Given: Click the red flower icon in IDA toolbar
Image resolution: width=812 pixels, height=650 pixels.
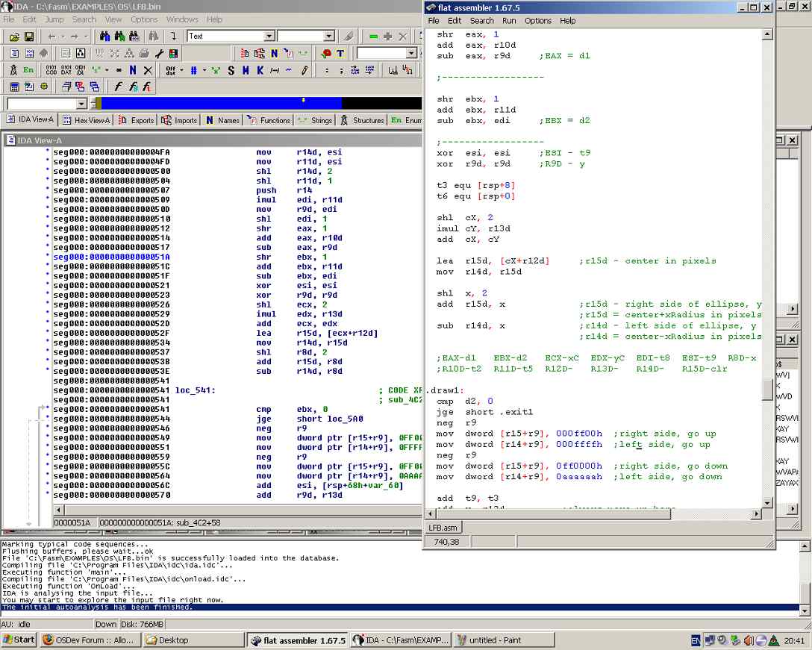Looking at the screenshot, I should click(326, 53).
